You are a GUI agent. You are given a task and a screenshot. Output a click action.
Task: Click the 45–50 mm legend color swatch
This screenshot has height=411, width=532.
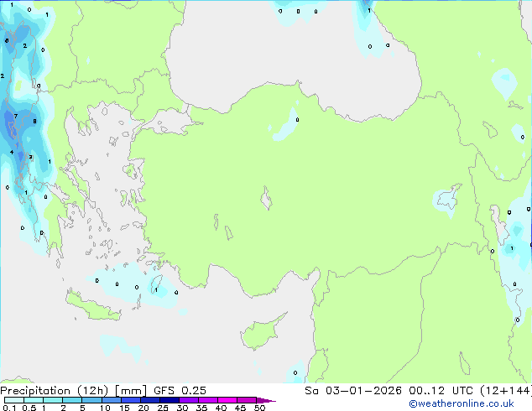[x=247, y=400]
